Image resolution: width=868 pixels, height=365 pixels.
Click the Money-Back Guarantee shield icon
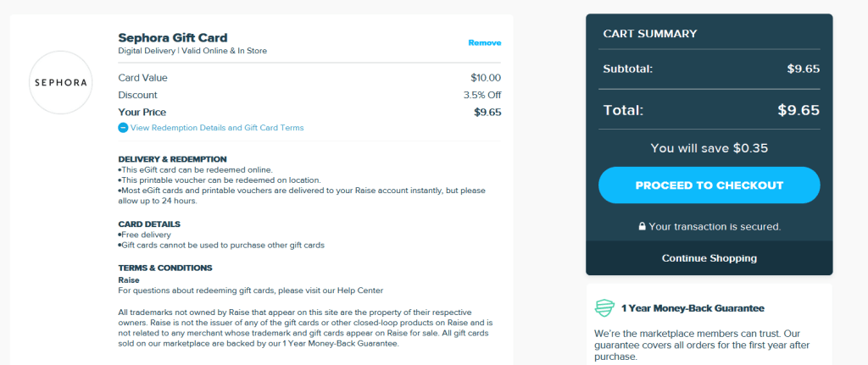point(604,308)
